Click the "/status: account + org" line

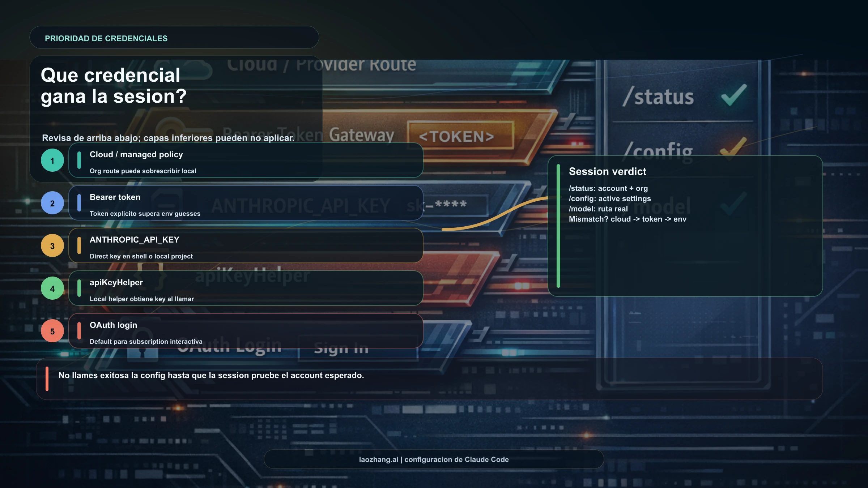click(x=608, y=188)
